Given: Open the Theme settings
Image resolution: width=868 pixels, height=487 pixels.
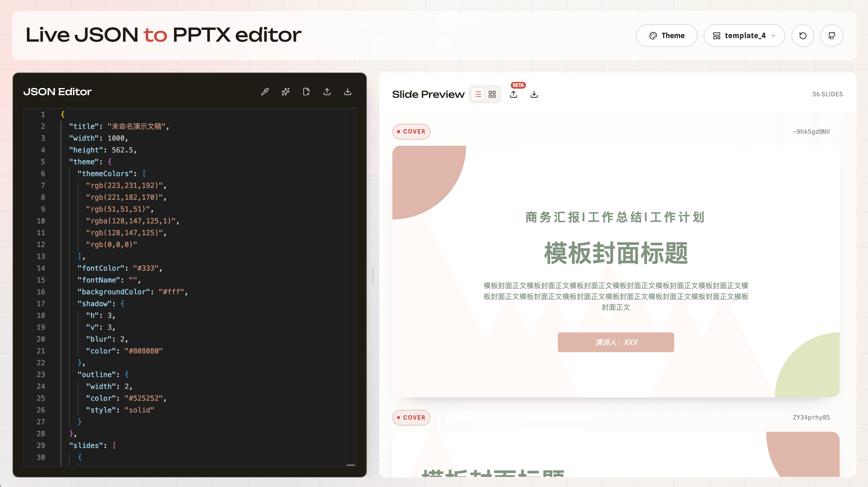Looking at the screenshot, I should (667, 35).
